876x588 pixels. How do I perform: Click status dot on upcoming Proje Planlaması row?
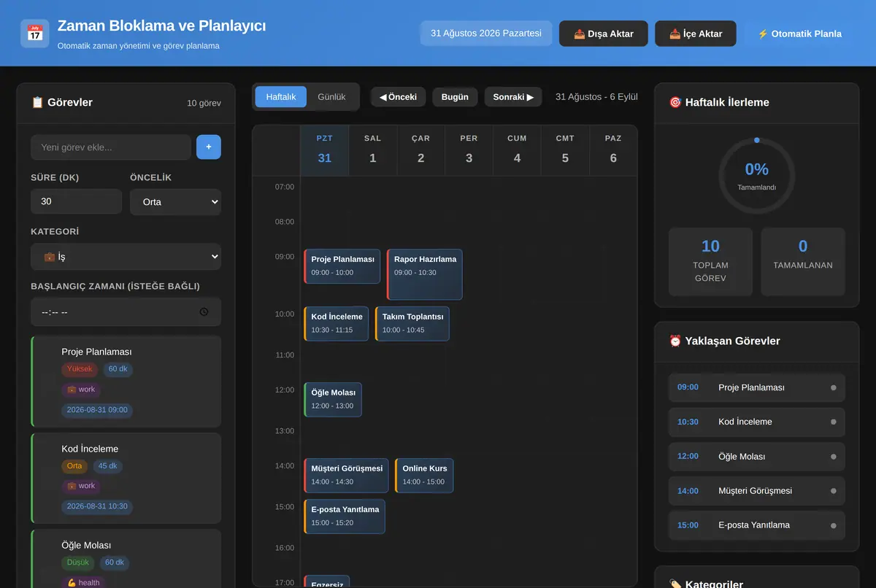pos(834,387)
